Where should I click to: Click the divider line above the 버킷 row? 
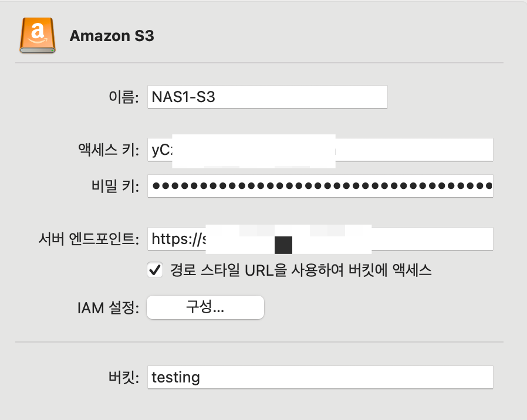[259, 341]
